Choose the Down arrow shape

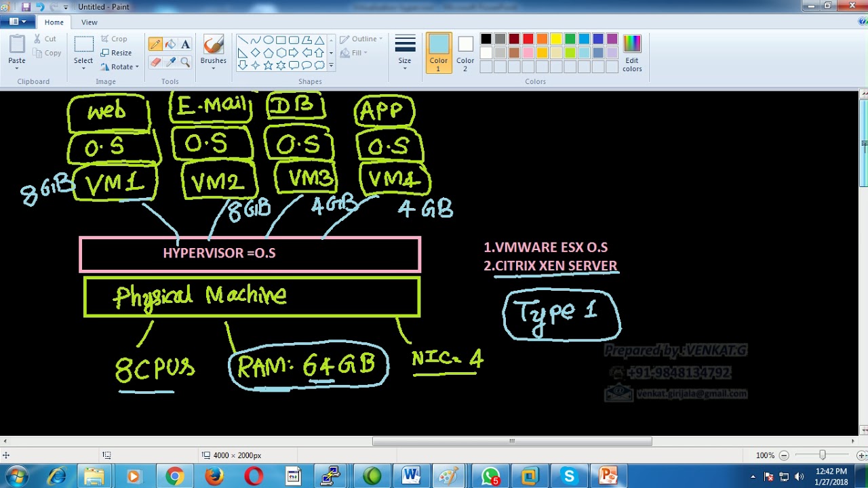242,66
